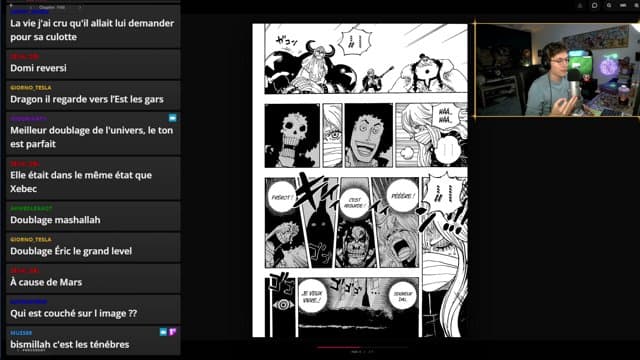Click the green username above 'Doublage mashallah'
The image size is (640, 360).
[x=31, y=209]
